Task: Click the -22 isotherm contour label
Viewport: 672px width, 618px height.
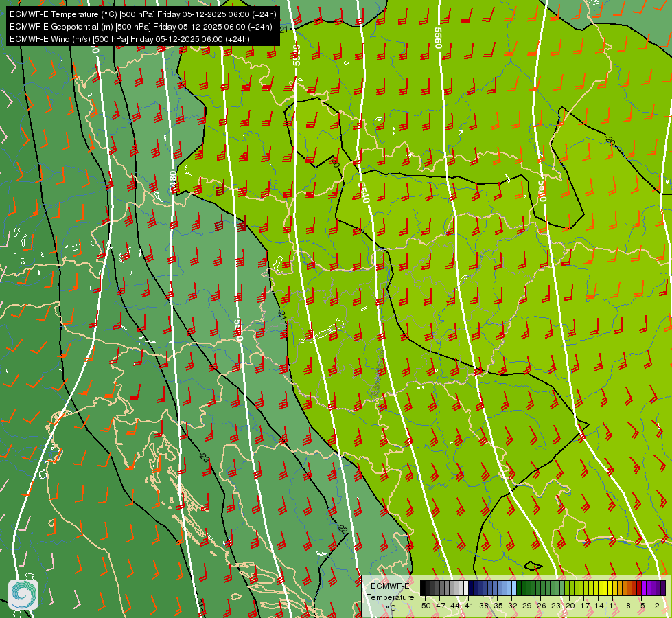Action: tap(341, 528)
